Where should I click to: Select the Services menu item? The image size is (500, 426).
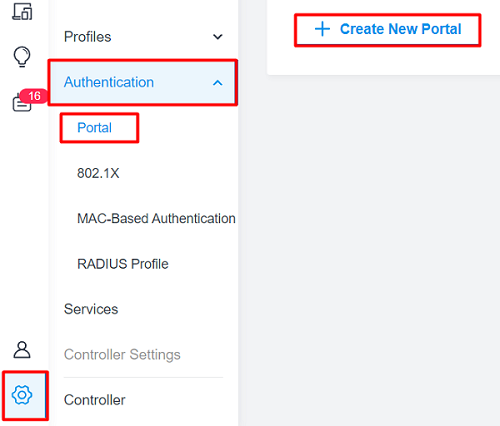(x=91, y=309)
